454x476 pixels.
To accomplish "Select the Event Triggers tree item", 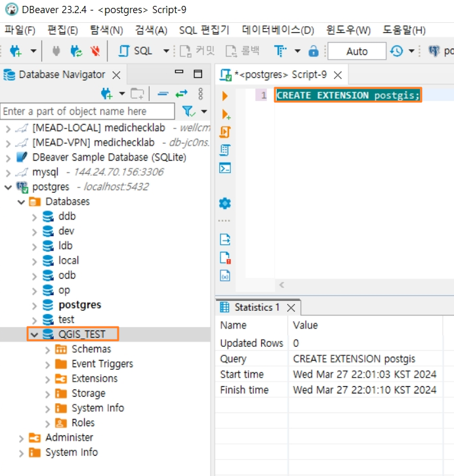I will tap(102, 363).
